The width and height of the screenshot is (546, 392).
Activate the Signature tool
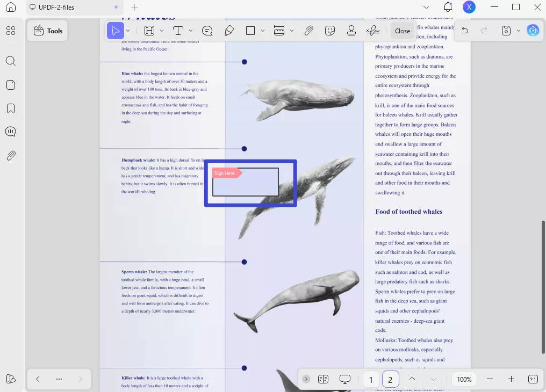[373, 31]
